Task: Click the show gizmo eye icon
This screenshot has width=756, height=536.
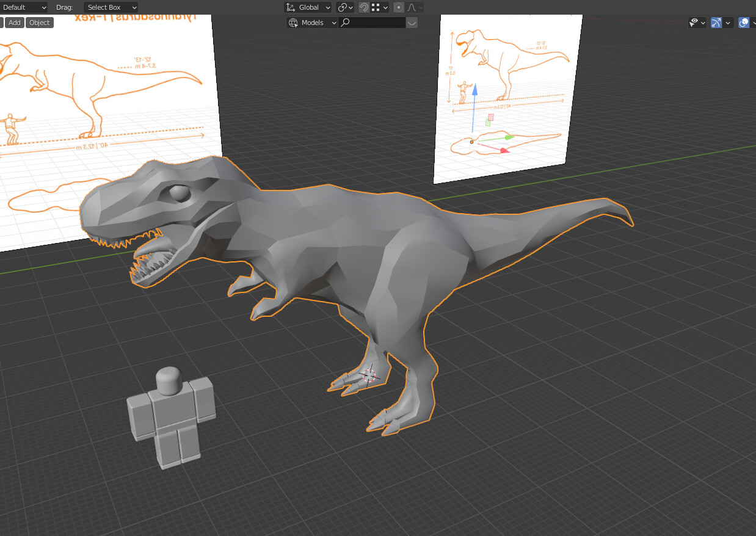Action: [x=694, y=23]
